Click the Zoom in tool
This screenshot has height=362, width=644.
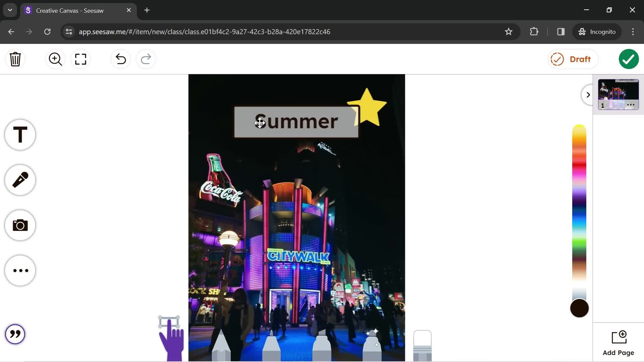coord(55,59)
